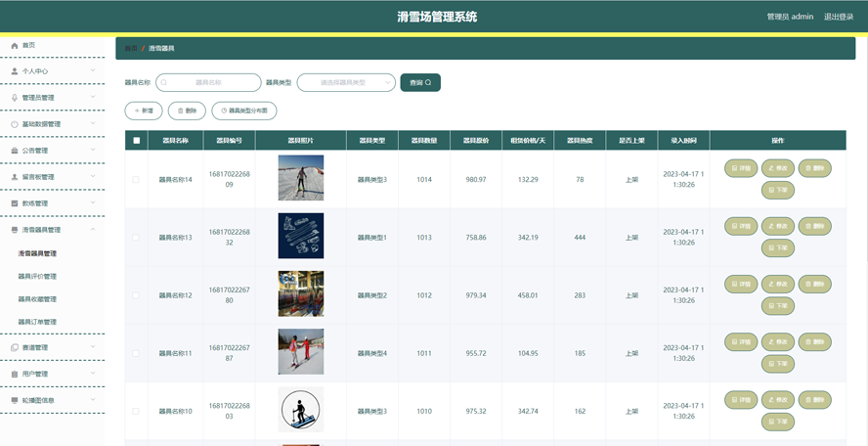Viewport: 868px width, 446px height.
Task: Click row 删除 button for 器具名称10
Action: coord(815,400)
